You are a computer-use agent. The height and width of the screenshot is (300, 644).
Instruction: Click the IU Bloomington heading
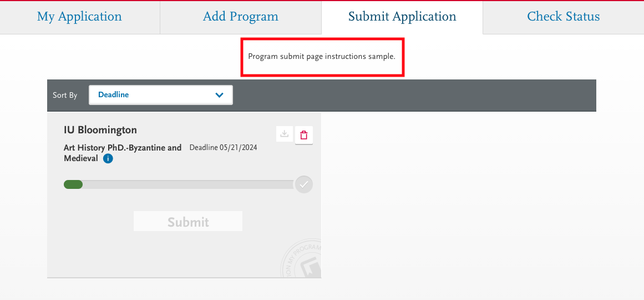(x=100, y=130)
